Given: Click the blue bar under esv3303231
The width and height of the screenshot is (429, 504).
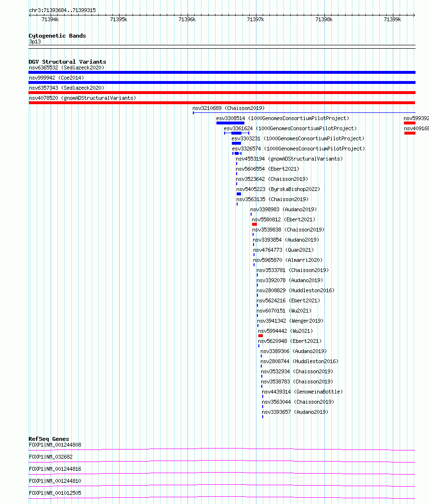Looking at the screenshot, I should 236,143.
